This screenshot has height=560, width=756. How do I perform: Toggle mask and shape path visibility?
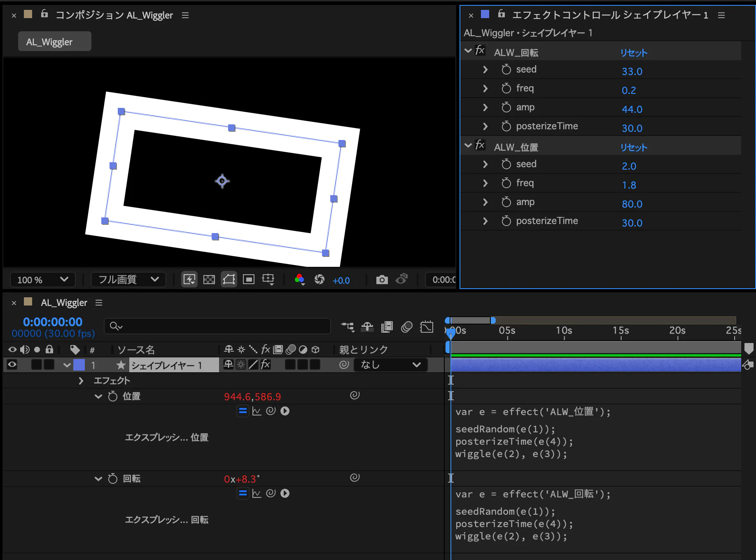coord(229,280)
